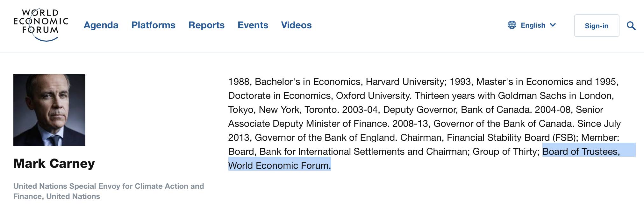This screenshot has width=644, height=204.
Task: Click the globe language icon
Action: (512, 25)
